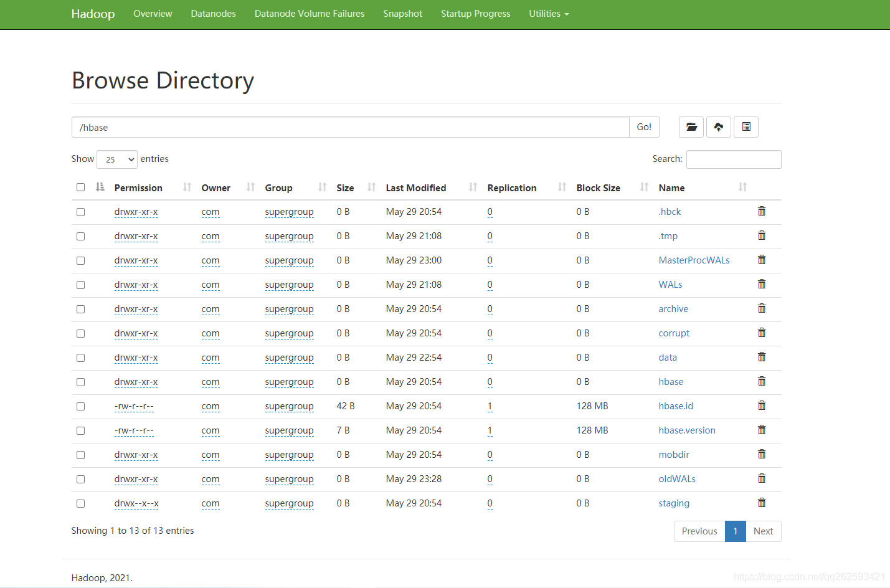The image size is (890, 588).
Task: Click sort arrows next to Group header
Action: coord(322,187)
